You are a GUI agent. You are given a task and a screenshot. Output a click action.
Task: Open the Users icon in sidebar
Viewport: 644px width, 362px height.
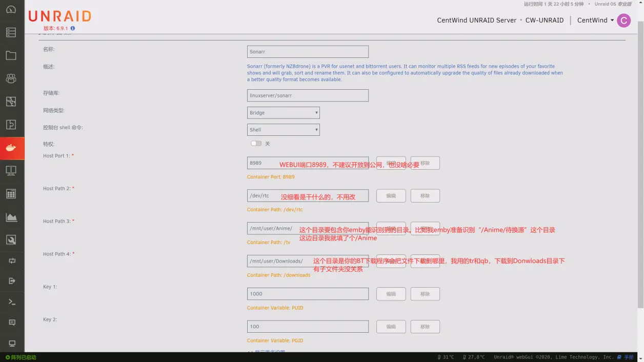click(x=11, y=78)
